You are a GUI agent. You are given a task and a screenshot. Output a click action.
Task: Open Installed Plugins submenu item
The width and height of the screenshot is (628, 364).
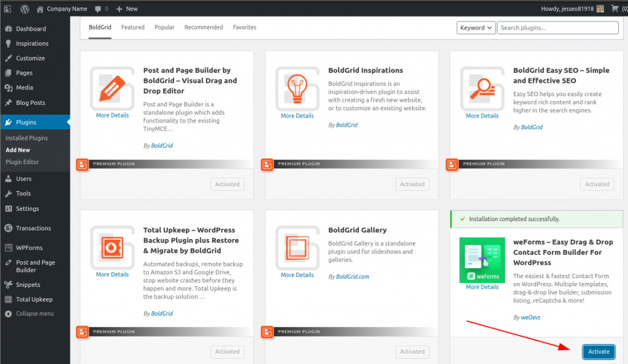pos(26,138)
